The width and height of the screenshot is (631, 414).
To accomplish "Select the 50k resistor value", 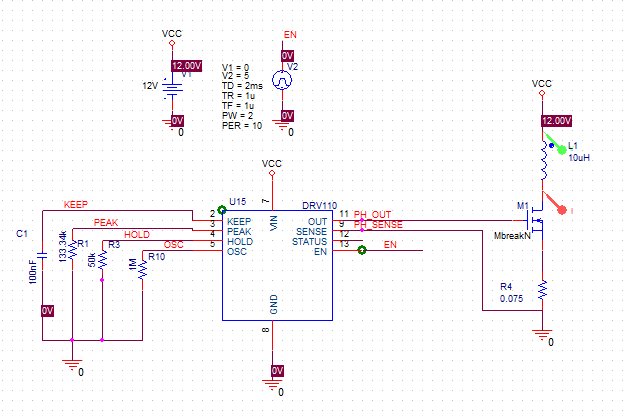I will [92, 260].
